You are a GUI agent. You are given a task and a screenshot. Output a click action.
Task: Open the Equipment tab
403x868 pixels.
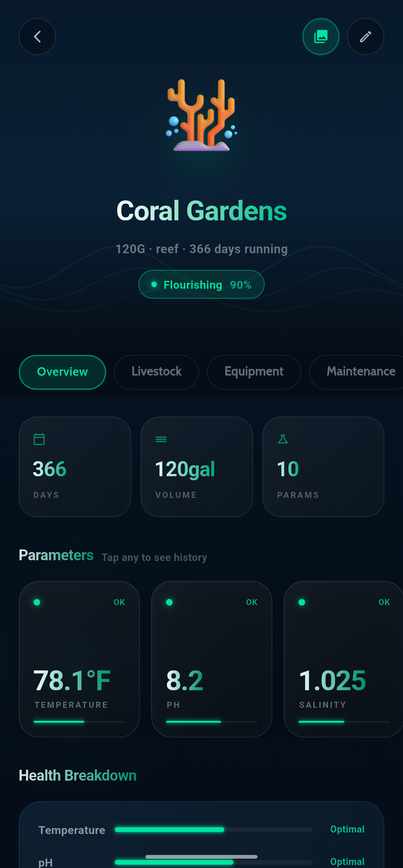254,372
